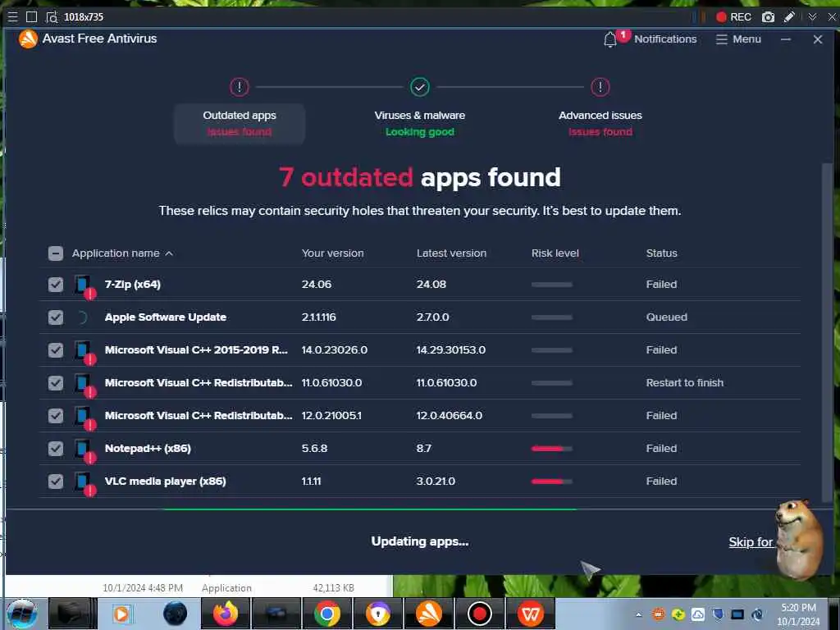The height and width of the screenshot is (630, 840).
Task: Collapse the recorder toolbar chevron
Action: tap(812, 16)
